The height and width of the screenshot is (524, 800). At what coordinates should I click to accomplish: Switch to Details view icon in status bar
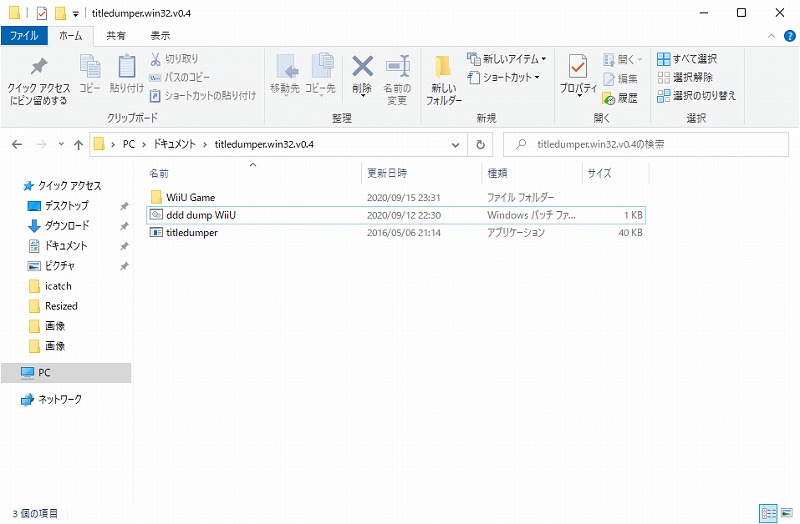768,512
